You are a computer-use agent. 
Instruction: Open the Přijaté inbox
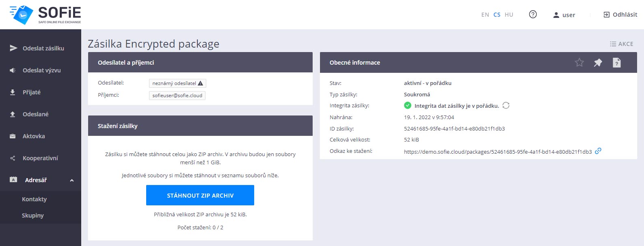(32, 92)
